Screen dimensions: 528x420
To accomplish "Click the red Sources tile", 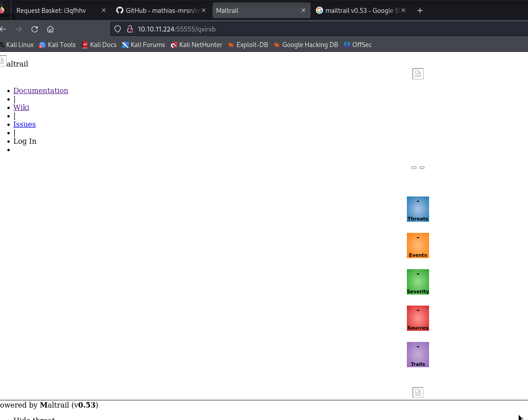I will tap(418, 318).
